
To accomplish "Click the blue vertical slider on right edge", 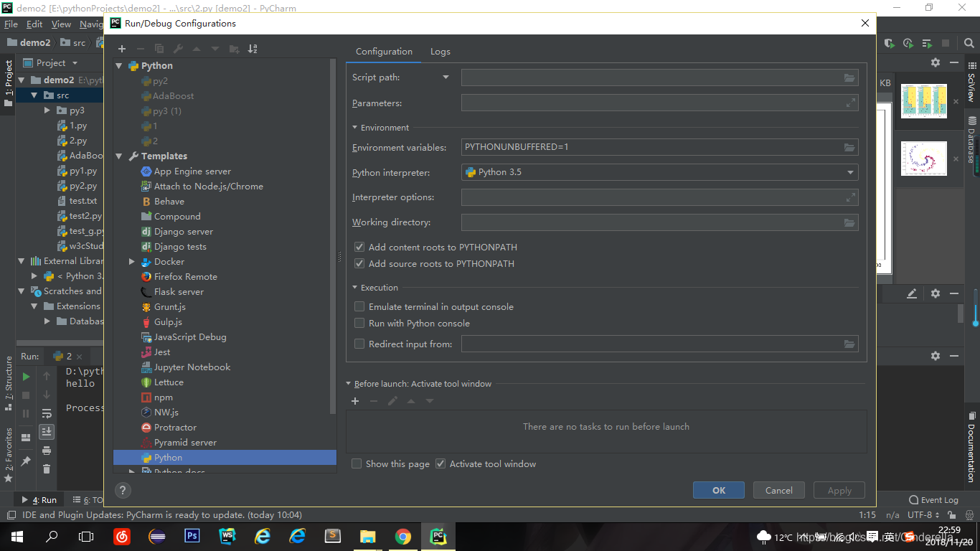I will pos(976,306).
